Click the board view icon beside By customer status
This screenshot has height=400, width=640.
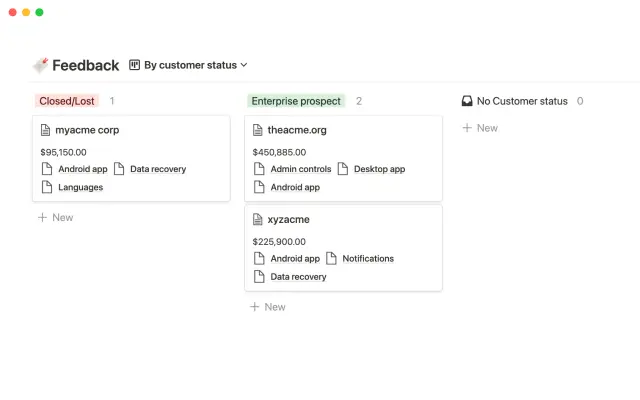pos(134,65)
